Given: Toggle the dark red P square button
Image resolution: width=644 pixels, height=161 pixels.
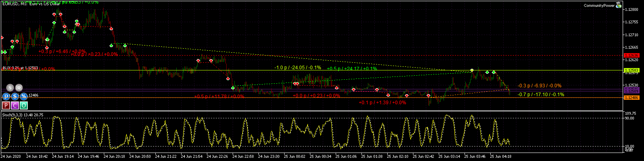Looking at the screenshot, I should [x=6, y=105].
